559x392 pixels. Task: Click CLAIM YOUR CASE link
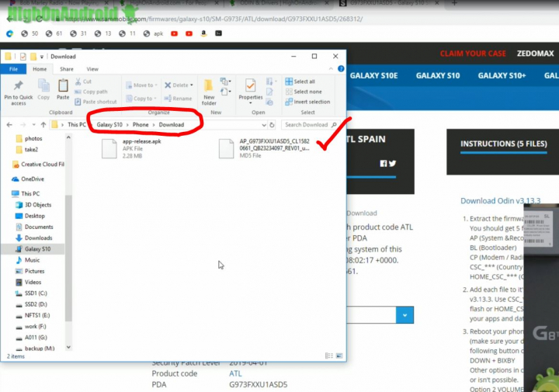tap(473, 54)
